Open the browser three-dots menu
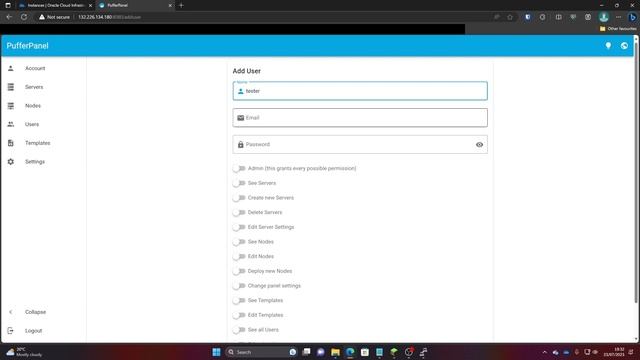Screen dimensions: 640x360 (618, 17)
